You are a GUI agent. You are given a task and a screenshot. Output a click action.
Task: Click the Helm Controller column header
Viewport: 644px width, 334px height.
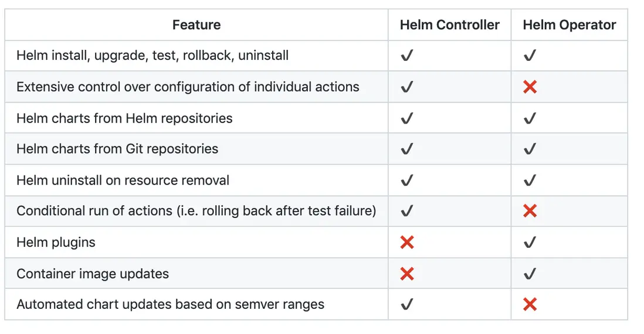tap(449, 25)
